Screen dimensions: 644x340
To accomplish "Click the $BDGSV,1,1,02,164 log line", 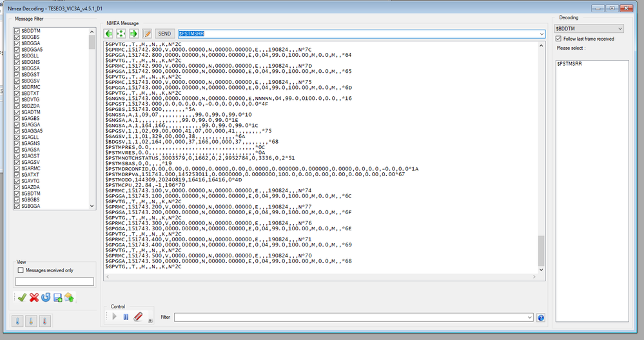I will point(192,142).
